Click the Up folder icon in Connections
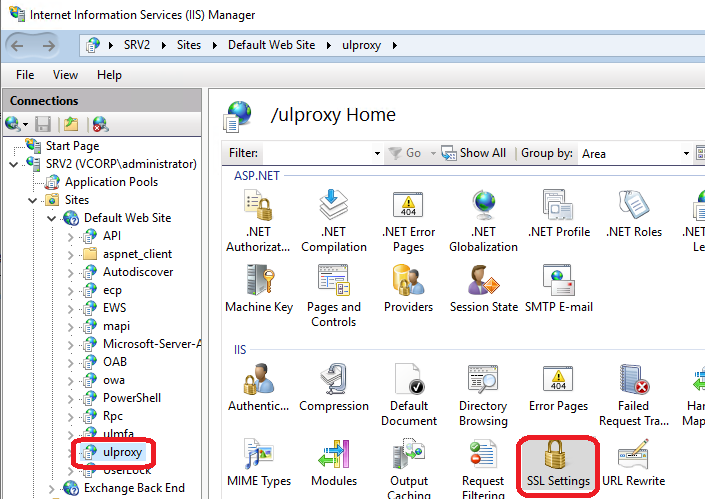 tap(71, 124)
